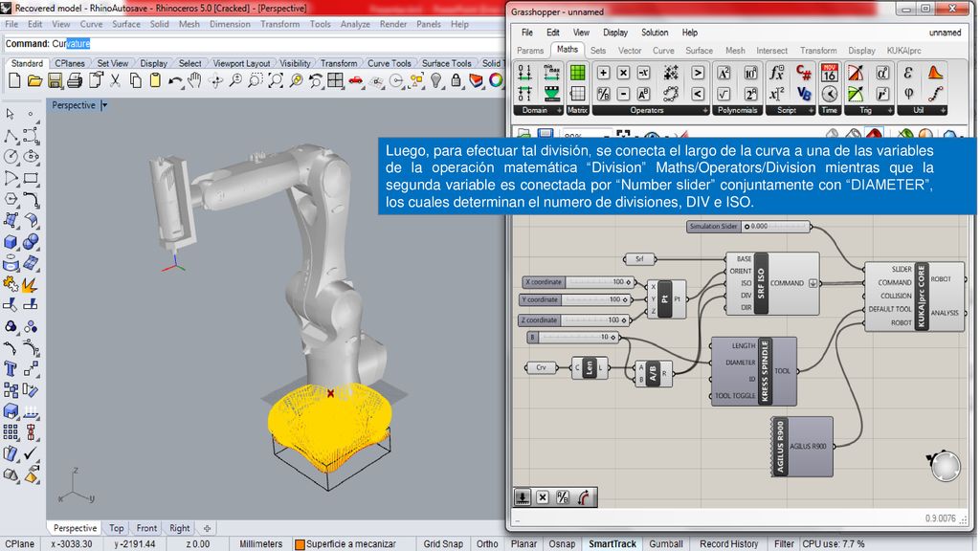Select the C# script component icon

pos(803,73)
